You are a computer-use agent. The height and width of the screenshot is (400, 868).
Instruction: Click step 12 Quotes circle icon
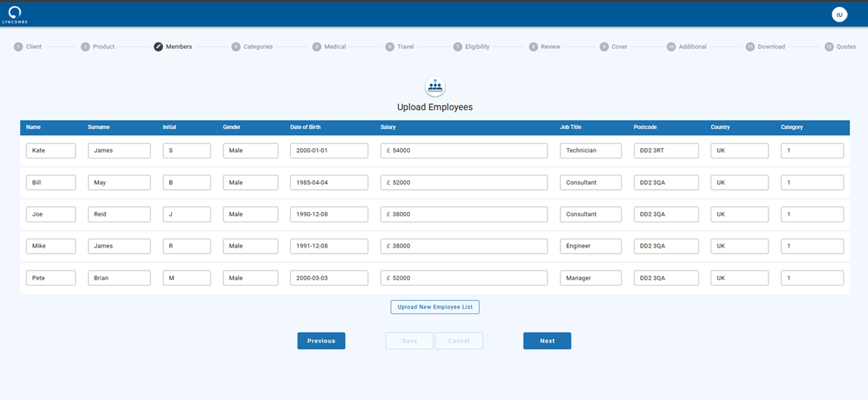click(829, 47)
